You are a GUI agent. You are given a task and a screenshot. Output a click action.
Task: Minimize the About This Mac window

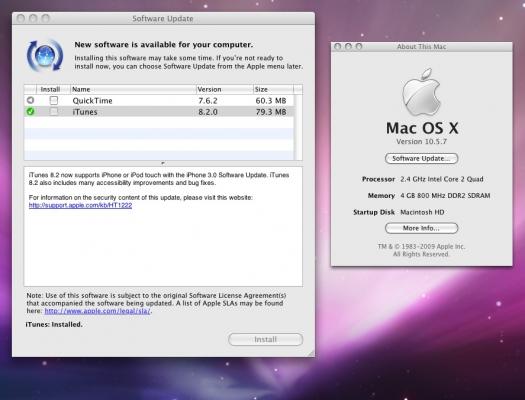click(x=348, y=47)
